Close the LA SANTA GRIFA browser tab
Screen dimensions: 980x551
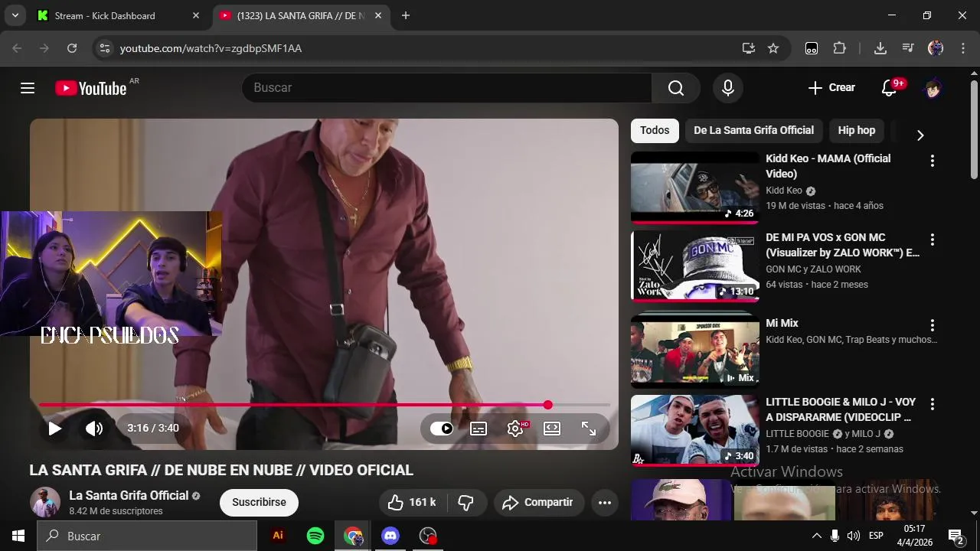pos(378,15)
